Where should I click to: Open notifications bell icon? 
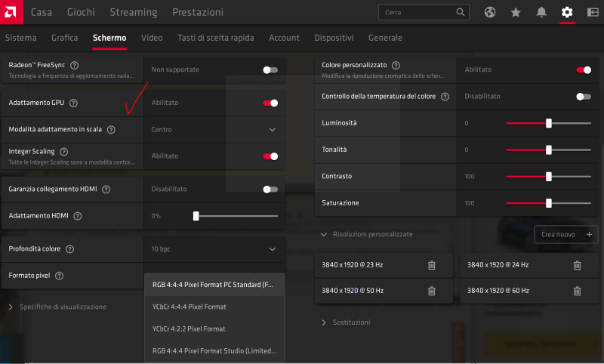(x=541, y=12)
